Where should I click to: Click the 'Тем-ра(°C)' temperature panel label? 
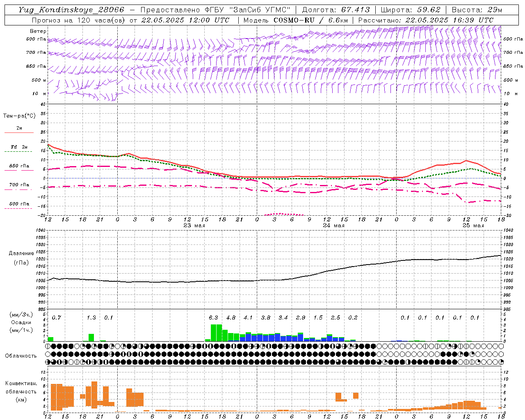[x=19, y=116]
